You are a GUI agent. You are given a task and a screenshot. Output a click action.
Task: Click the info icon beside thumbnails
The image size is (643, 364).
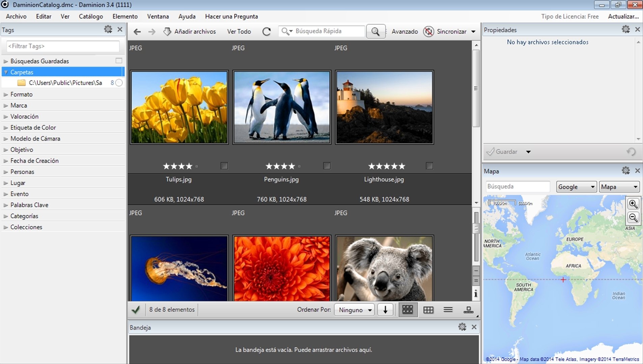(x=476, y=294)
